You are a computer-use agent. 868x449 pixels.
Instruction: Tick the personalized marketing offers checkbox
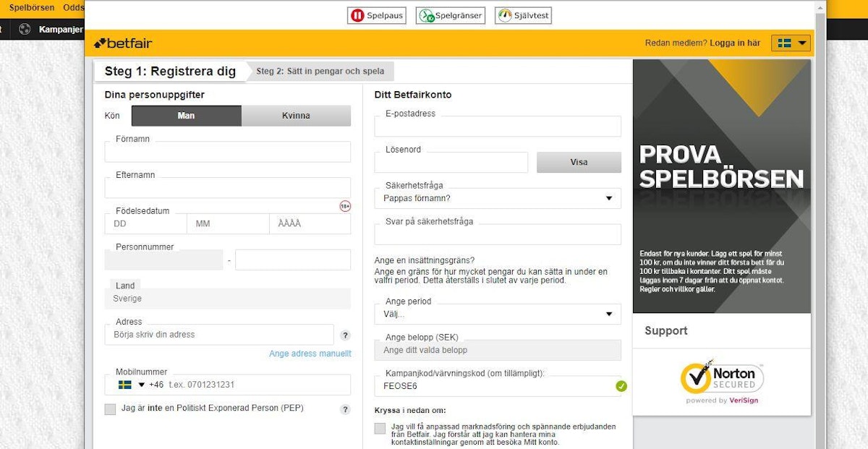380,429
